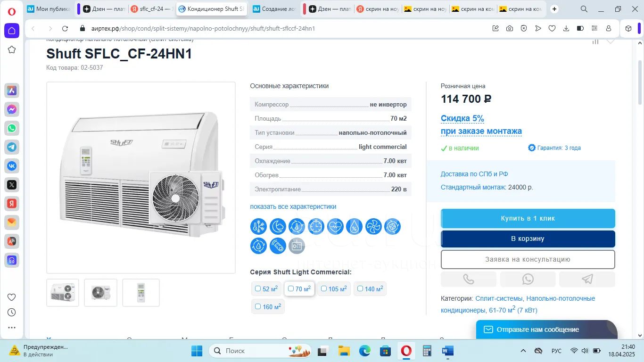Contact via Telegram paper-plane button
Screen dimensions: 644x362
coord(587,279)
